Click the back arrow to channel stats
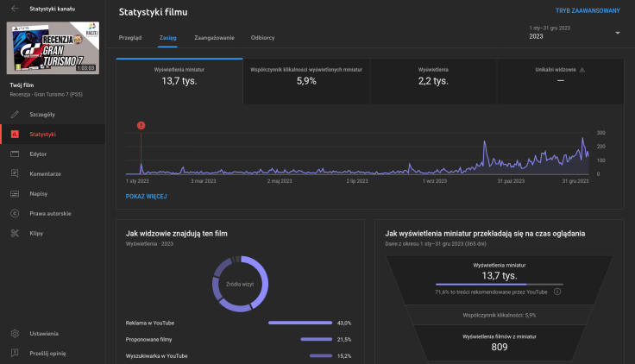The width and height of the screenshot is (635, 364). pyautogui.click(x=15, y=7)
